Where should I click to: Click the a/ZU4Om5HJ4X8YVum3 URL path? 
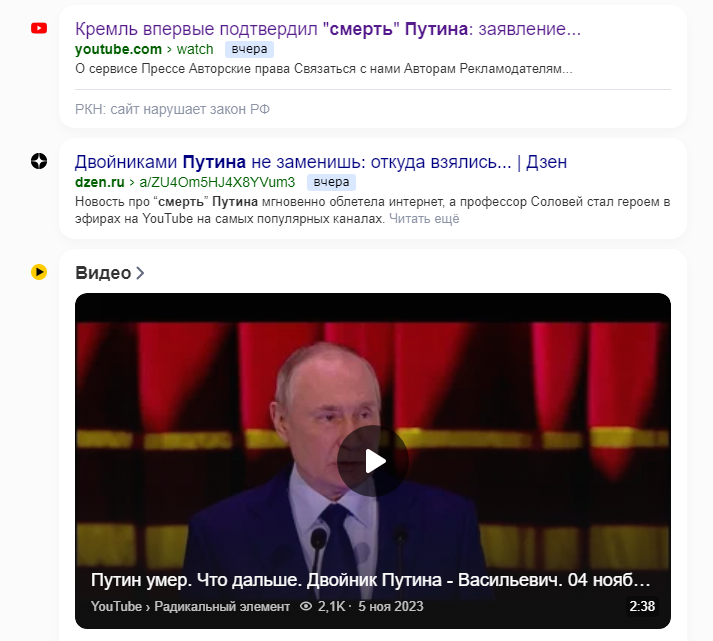point(217,182)
